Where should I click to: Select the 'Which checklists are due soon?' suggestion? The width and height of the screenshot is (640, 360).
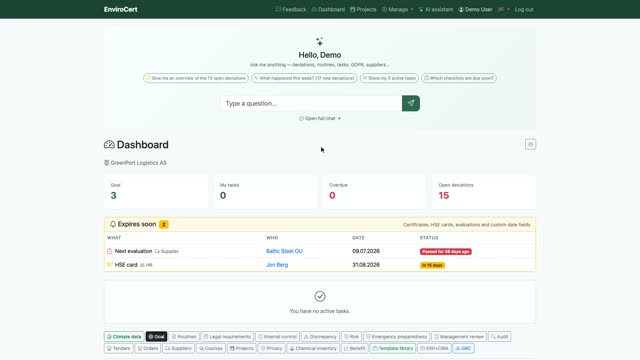(459, 78)
